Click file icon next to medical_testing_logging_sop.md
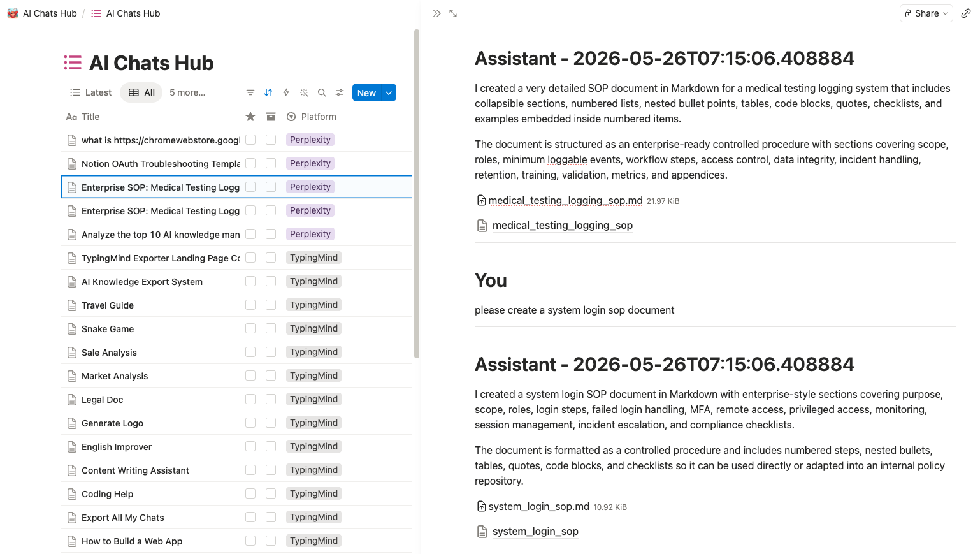This screenshot has width=980, height=554. pos(482,200)
